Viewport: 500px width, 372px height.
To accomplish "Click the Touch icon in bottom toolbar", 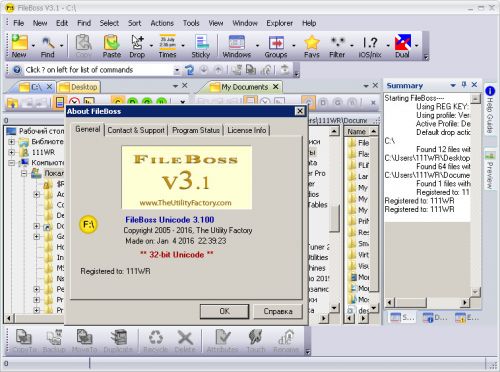I will pyautogui.click(x=256, y=341).
